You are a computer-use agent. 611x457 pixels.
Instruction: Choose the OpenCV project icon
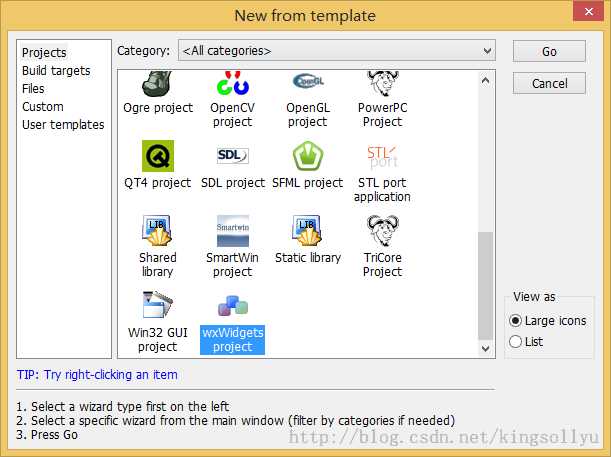pos(233,83)
